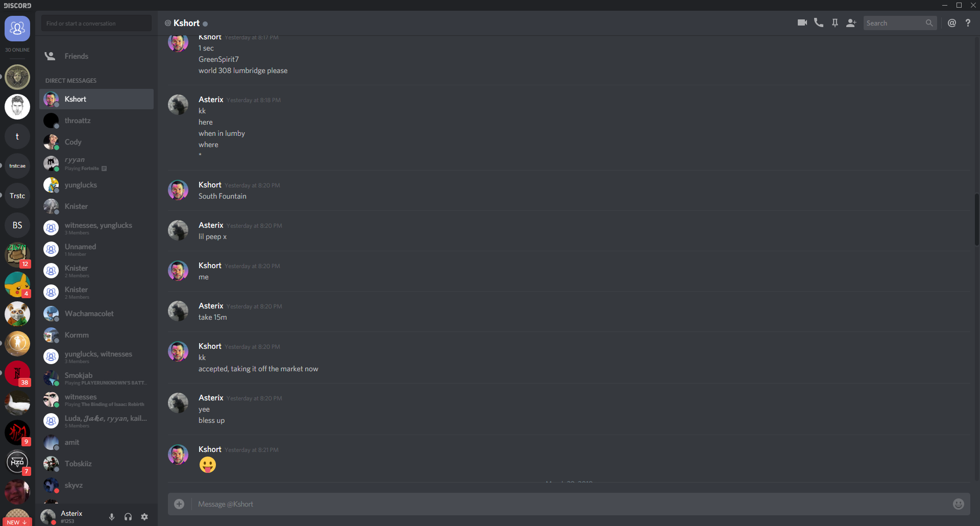
Task: Open the Cody conversation
Action: [x=96, y=142]
